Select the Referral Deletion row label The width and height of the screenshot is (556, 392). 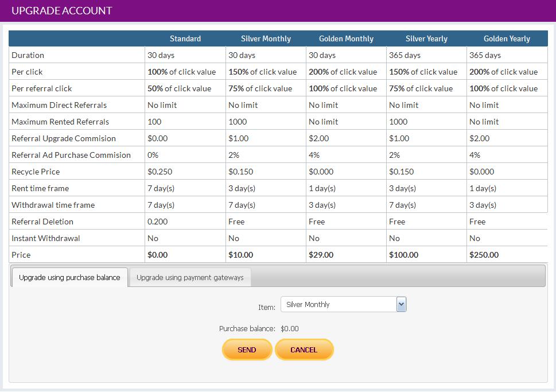tap(42, 222)
